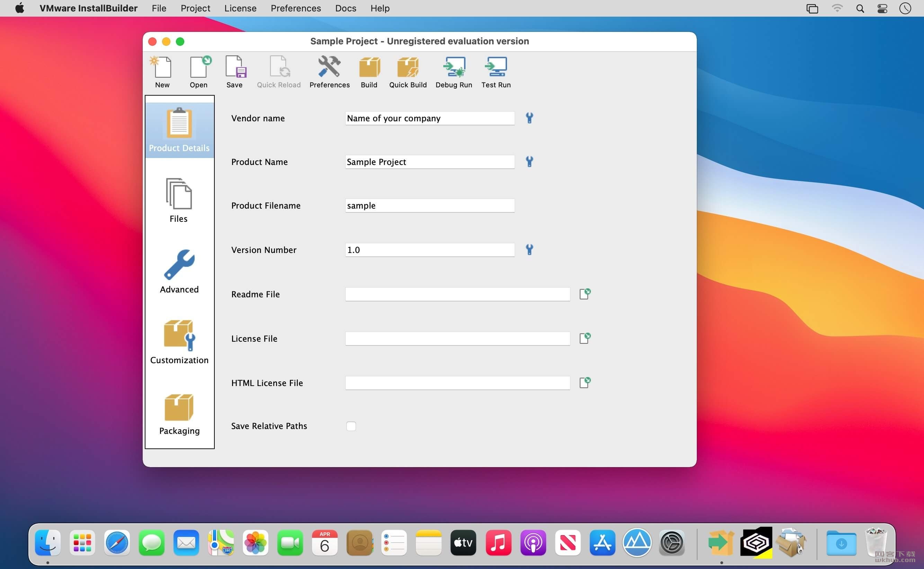Screen dimensions: 924x569
Task: Open Advanced section with wrench icon
Action: (x=179, y=272)
